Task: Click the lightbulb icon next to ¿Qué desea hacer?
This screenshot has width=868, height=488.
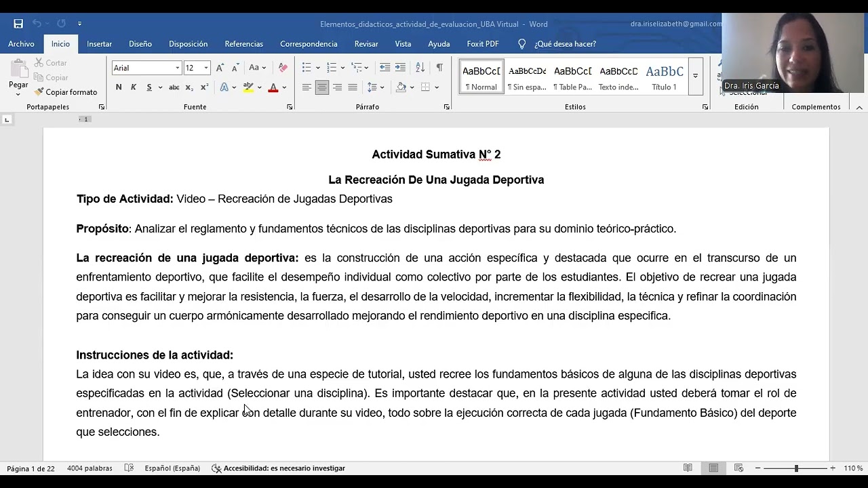Action: pos(521,43)
